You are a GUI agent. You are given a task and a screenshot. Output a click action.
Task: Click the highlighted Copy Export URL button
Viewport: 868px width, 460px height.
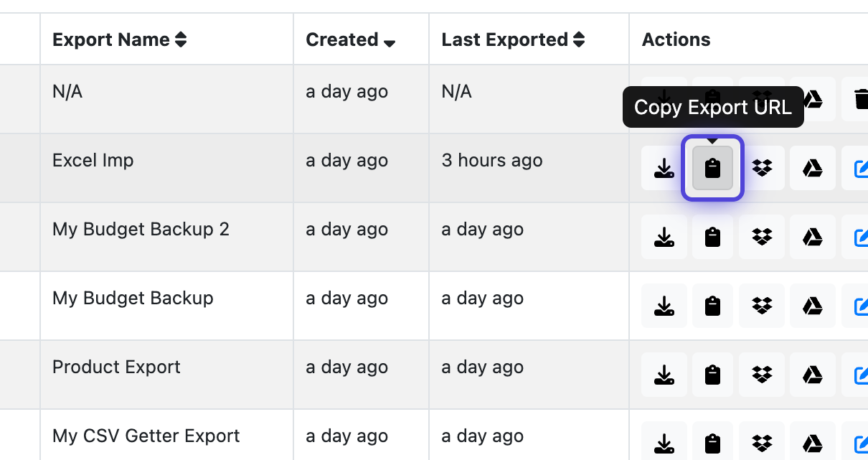(x=712, y=167)
